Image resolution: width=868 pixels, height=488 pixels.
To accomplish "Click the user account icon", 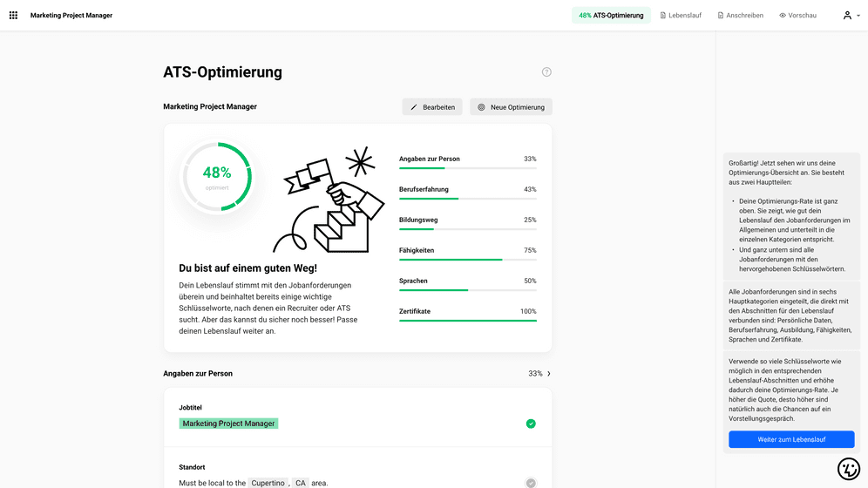I will pos(847,16).
